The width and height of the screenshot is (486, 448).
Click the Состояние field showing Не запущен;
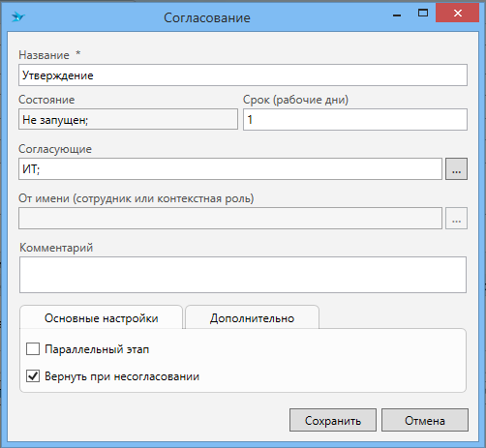pos(128,119)
